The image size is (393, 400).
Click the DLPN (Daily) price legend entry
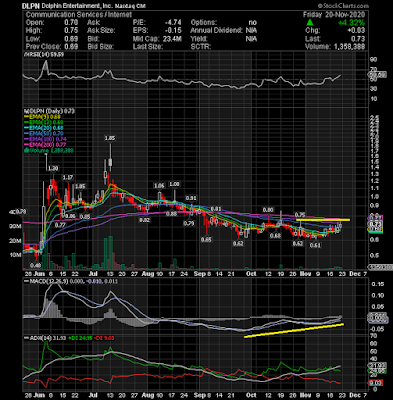point(48,111)
